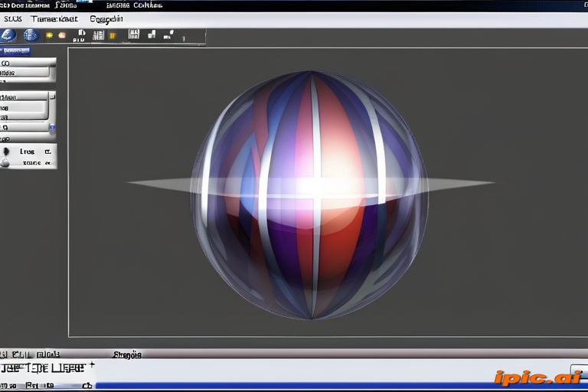The height and width of the screenshot is (392, 588).
Task: Select the blue highlighted tab atop left panel
Action: point(15,51)
